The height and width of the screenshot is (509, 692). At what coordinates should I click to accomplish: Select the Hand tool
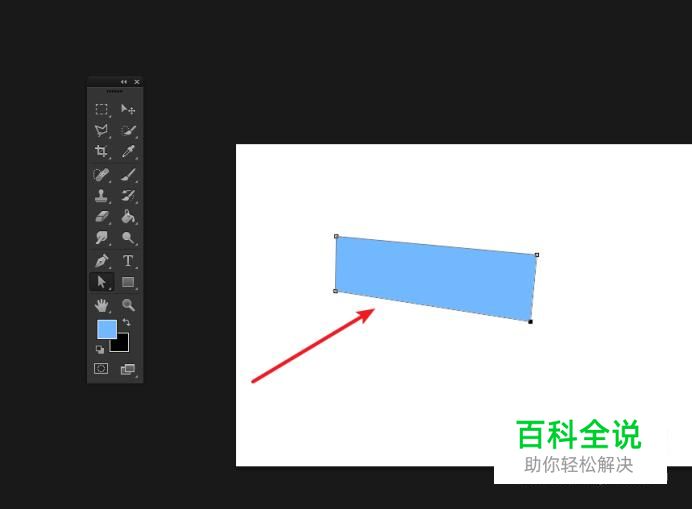[102, 305]
